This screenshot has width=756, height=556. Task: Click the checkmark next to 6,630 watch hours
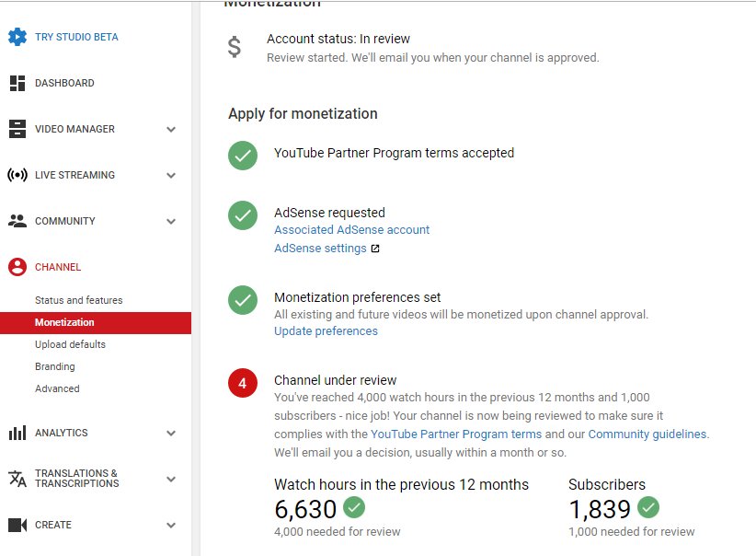point(354,507)
